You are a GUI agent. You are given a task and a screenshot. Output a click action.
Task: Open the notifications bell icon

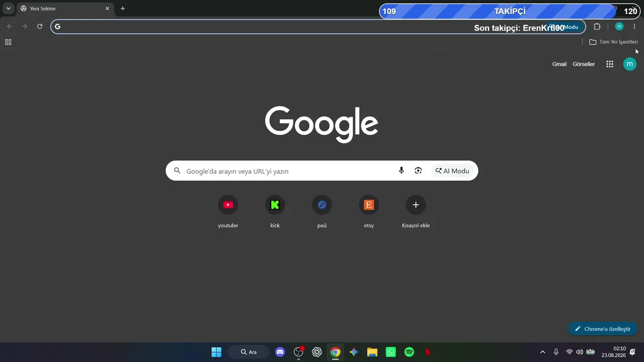click(632, 352)
